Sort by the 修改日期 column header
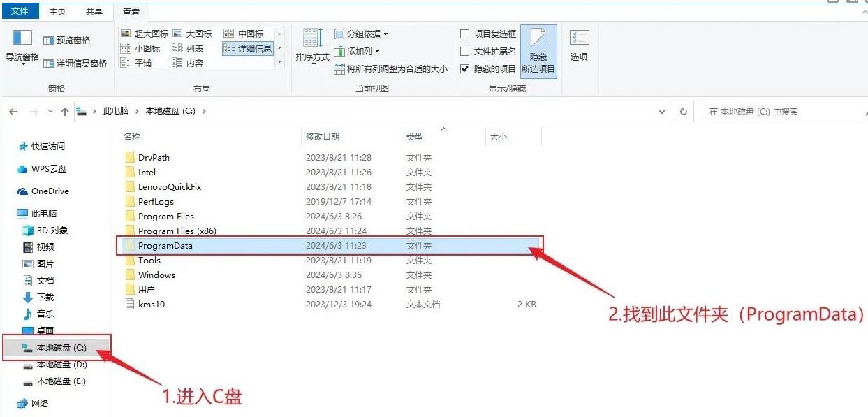The width and height of the screenshot is (868, 417). 323,137
